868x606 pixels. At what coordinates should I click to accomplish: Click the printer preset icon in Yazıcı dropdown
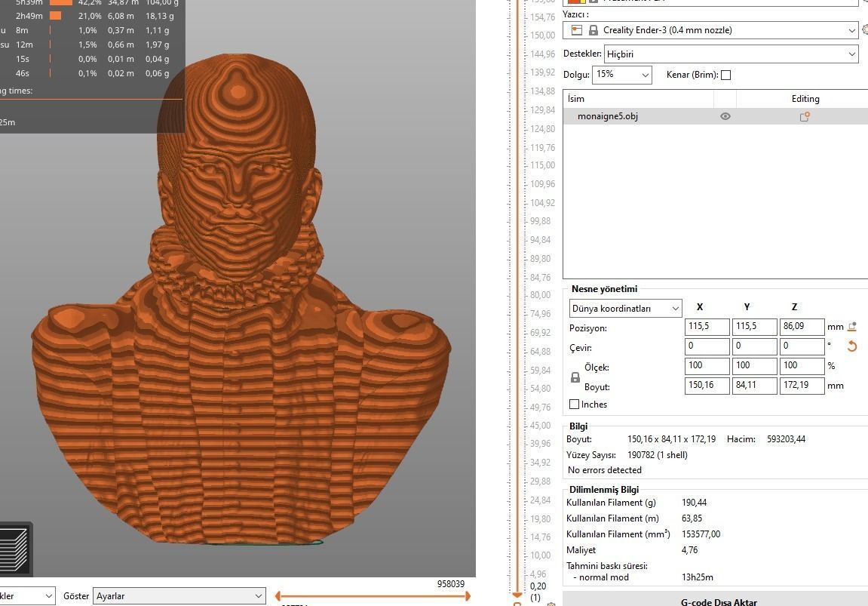coord(577,30)
